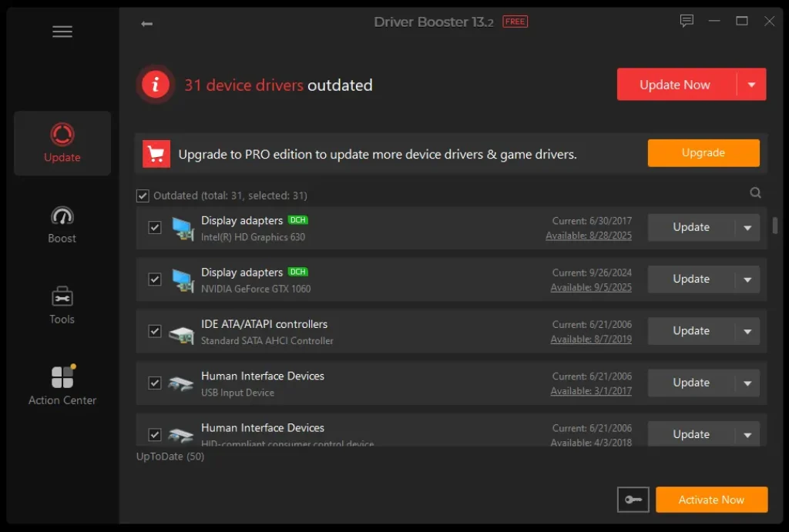Click the orange Upgrade button
This screenshot has width=789, height=532.
pyautogui.click(x=703, y=153)
